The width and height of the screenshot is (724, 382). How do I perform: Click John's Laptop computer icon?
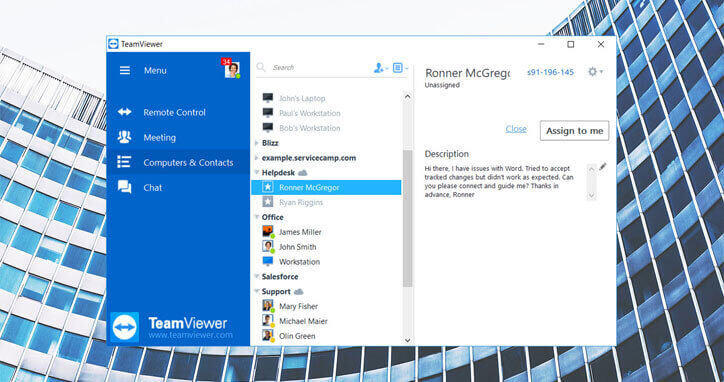(x=268, y=98)
